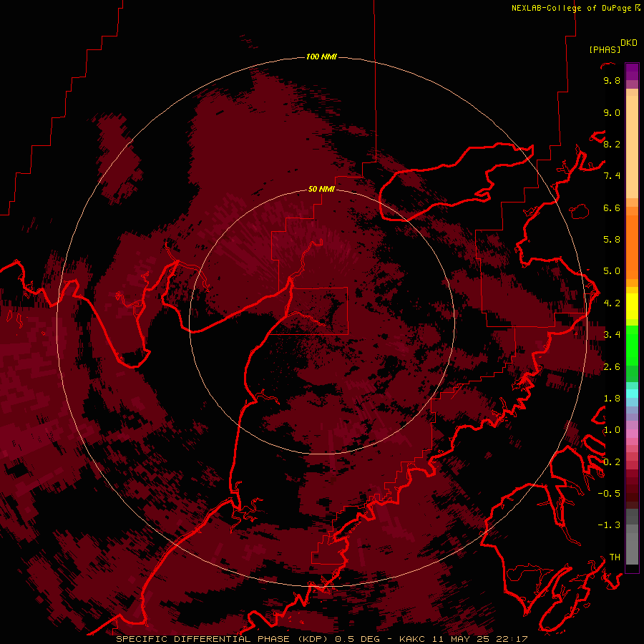Screen dimensions: 644x644
Task: Click the -1.3 value on color scale
Action: coord(609,525)
